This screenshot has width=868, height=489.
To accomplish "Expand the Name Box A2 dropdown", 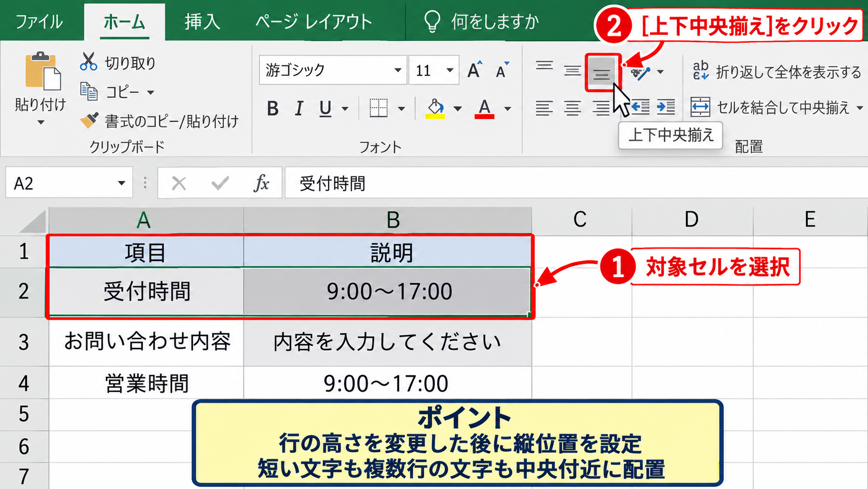I will [x=121, y=183].
